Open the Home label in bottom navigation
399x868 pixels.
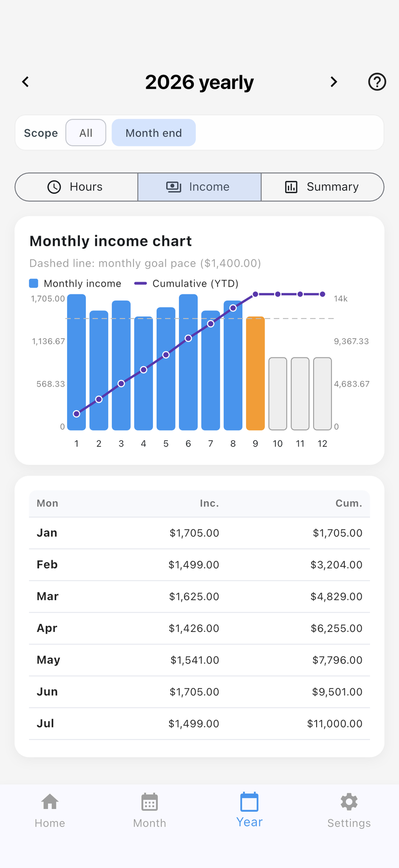tap(50, 823)
